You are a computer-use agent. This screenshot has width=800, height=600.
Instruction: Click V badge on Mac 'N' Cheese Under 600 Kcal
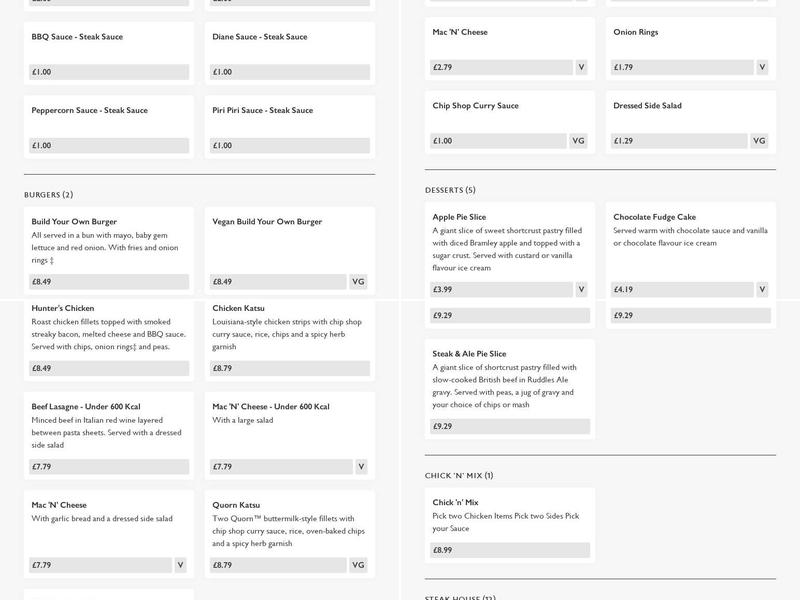click(361, 467)
